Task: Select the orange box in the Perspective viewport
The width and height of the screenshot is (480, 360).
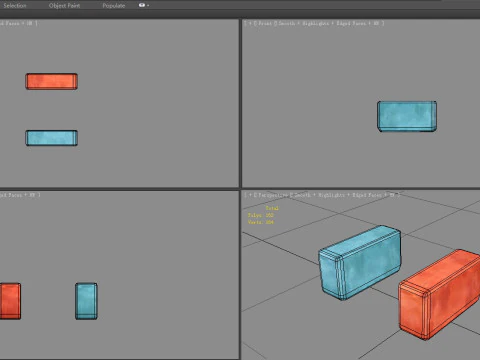Action: tap(440, 295)
